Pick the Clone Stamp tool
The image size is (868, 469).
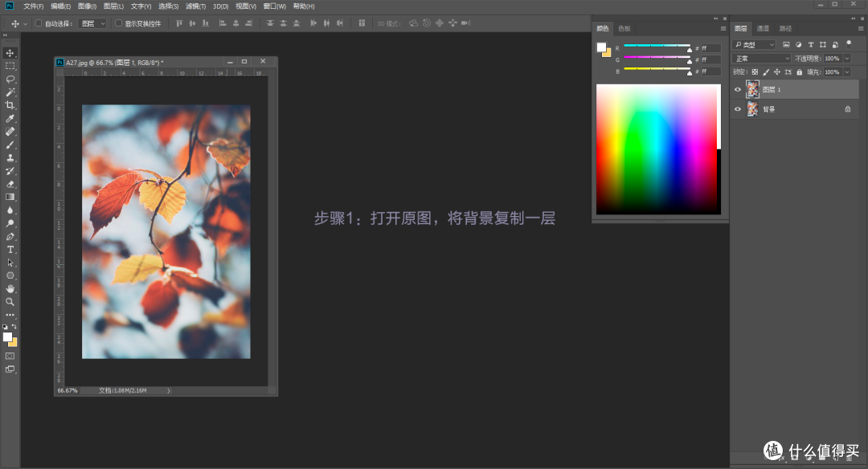(10, 157)
